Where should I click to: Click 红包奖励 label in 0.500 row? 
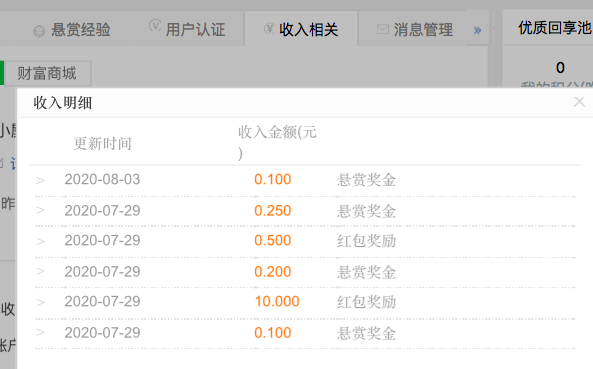click(x=366, y=241)
